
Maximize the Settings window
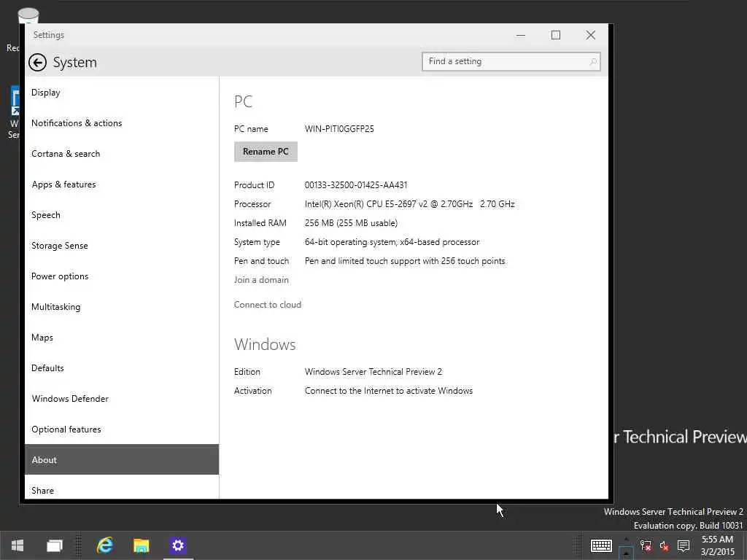click(x=555, y=35)
